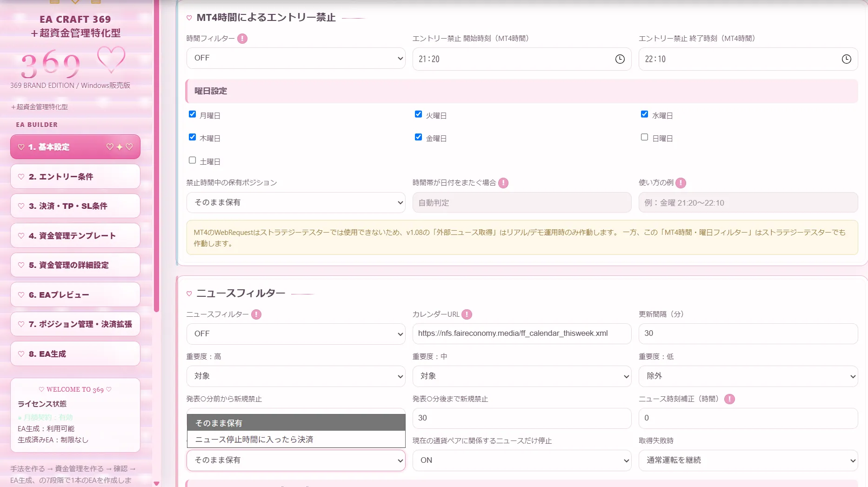Click the カレンダーURL input field

point(522,334)
